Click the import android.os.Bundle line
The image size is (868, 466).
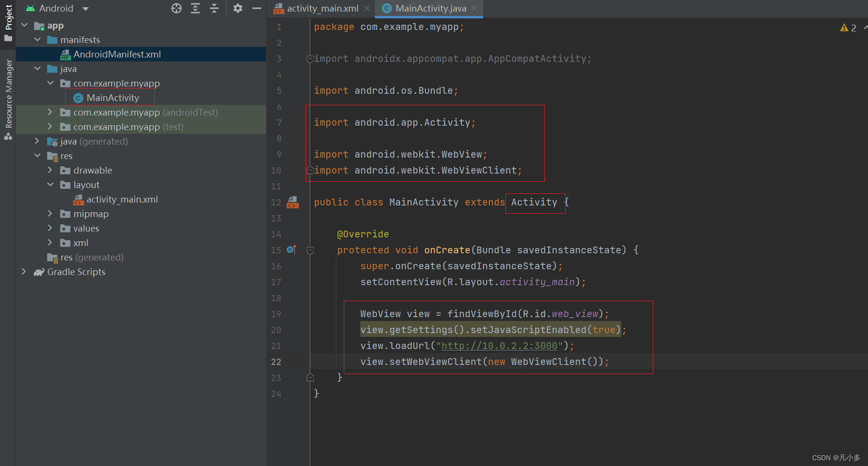point(386,90)
